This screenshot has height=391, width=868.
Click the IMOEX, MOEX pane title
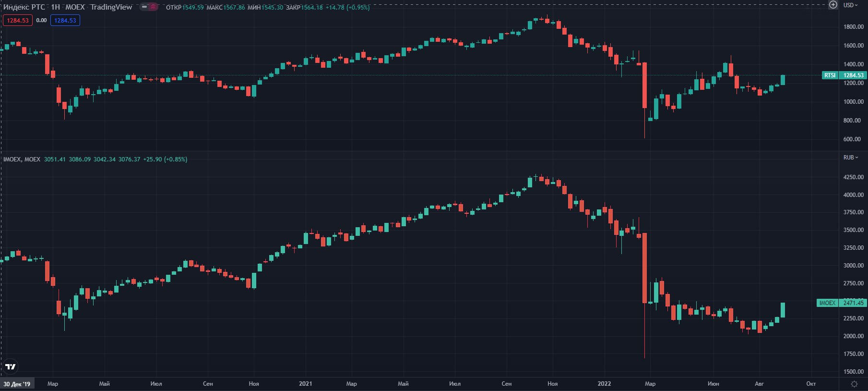pos(22,159)
